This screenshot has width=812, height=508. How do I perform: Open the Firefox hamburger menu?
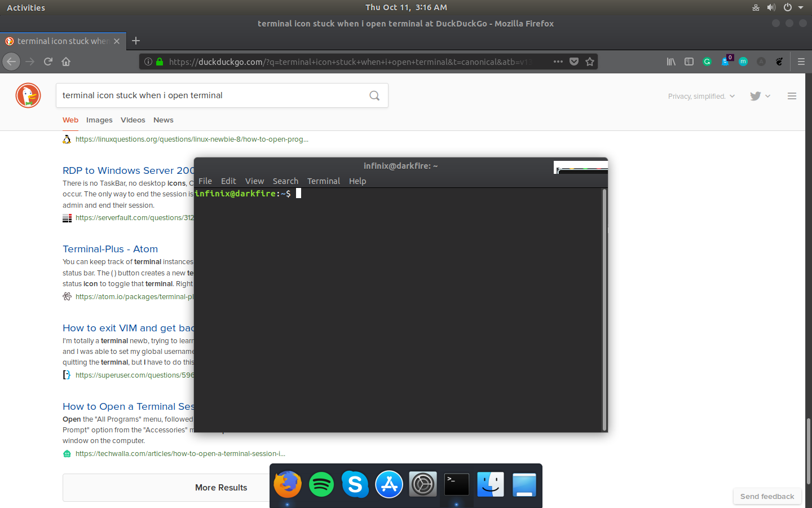coord(801,62)
